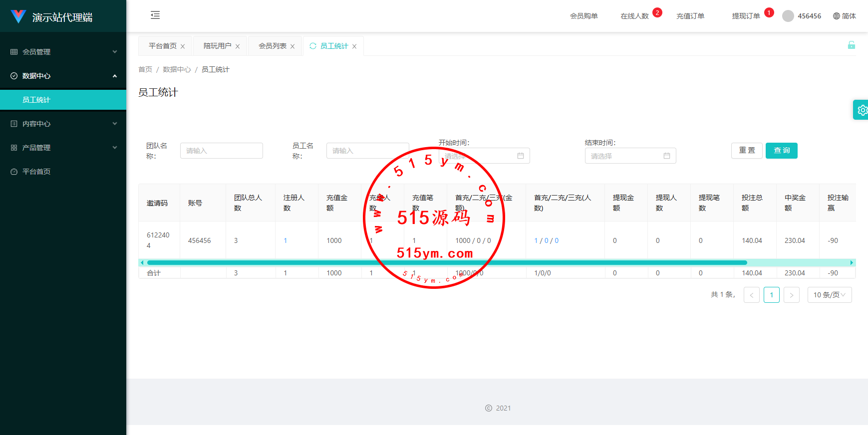The height and width of the screenshot is (435, 868).
Task: Switch to the 平台首页 tab
Action: coord(162,46)
